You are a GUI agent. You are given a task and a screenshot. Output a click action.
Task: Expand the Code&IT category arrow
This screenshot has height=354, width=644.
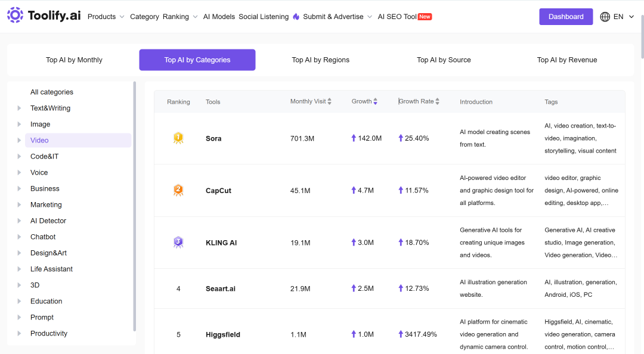tap(19, 157)
